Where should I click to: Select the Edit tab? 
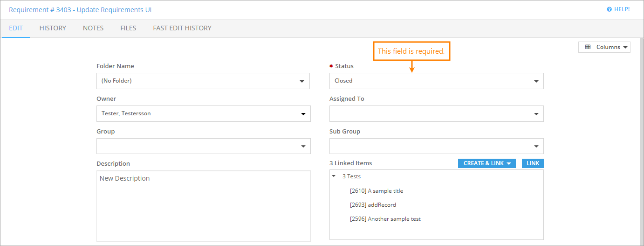[16, 28]
